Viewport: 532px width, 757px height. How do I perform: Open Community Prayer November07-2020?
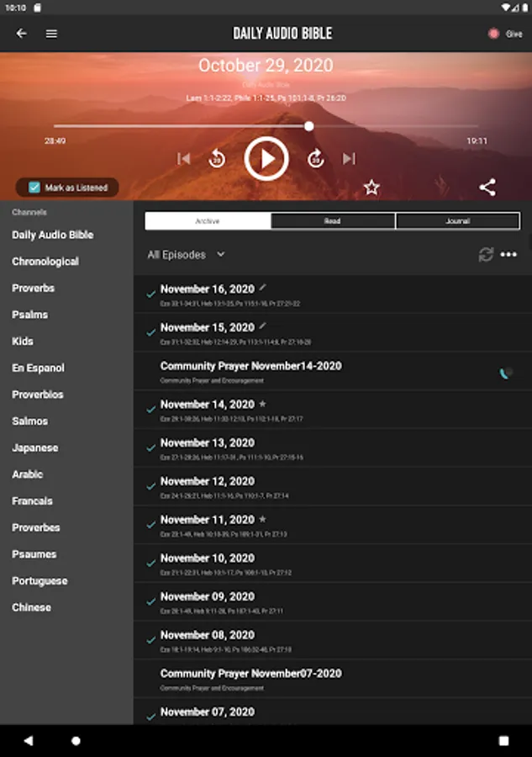pyautogui.click(x=333, y=679)
